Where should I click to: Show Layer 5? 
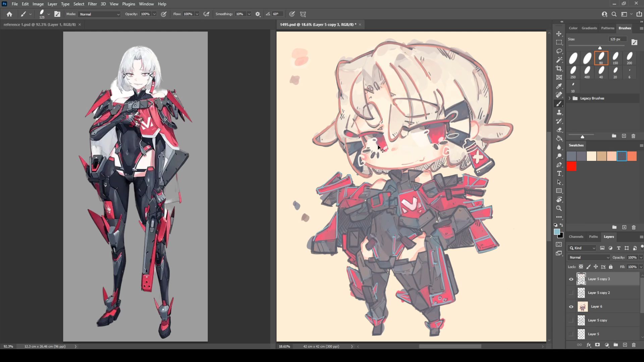point(571,334)
